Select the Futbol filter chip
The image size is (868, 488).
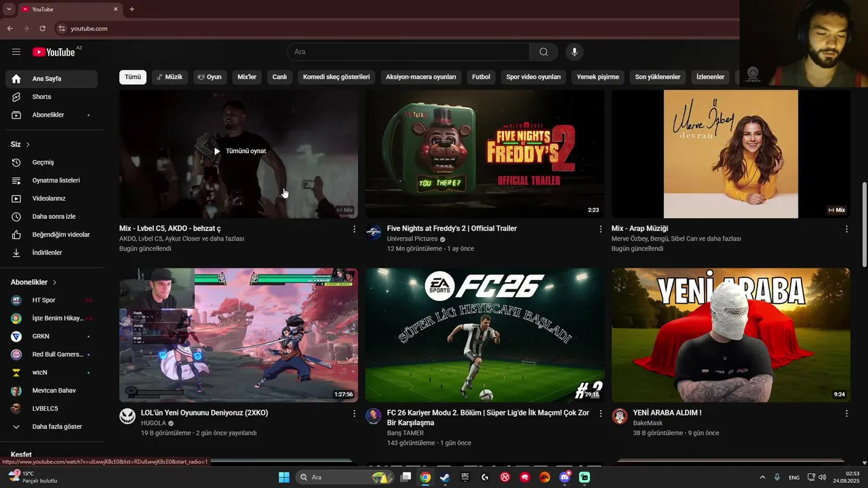pyautogui.click(x=481, y=77)
